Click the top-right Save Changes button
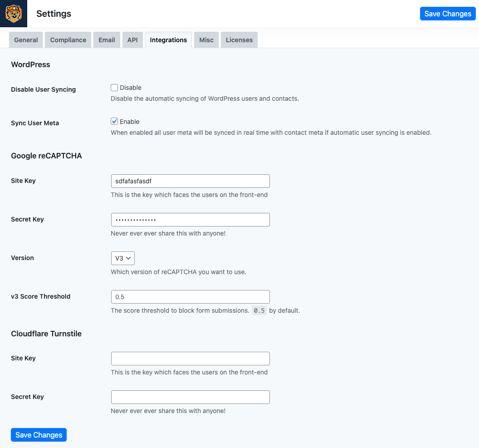479x448 pixels. (x=448, y=14)
